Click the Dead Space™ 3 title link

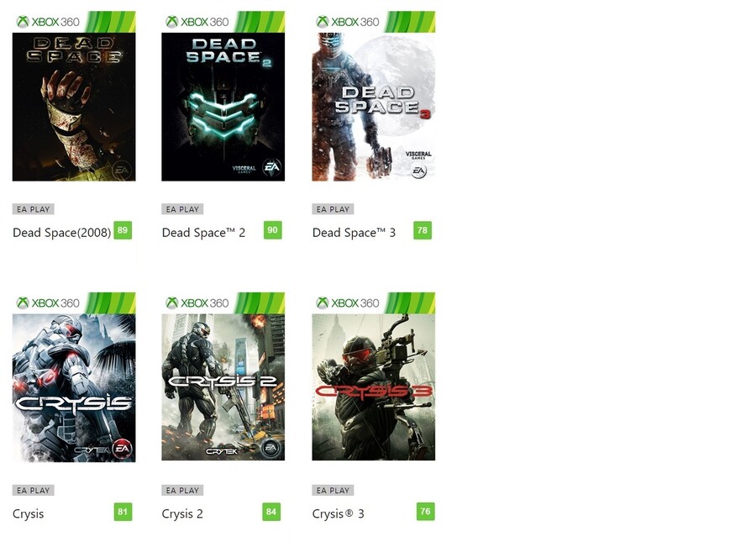(x=354, y=233)
